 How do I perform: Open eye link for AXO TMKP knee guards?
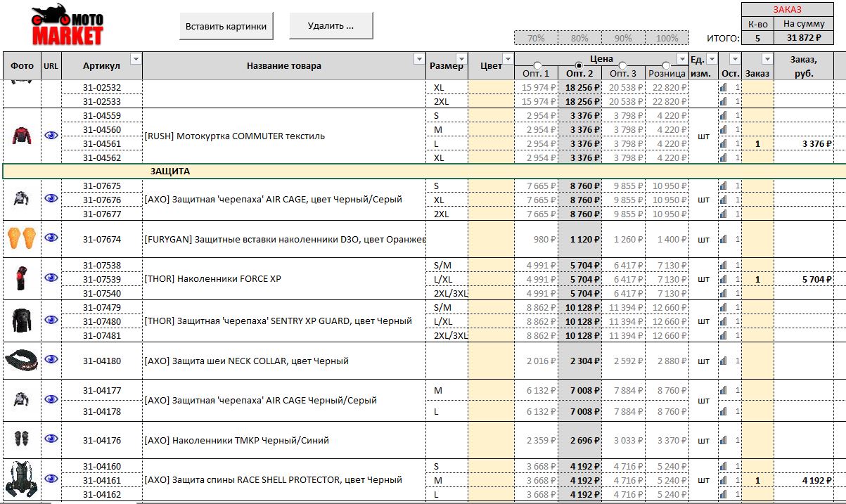pos(51,439)
